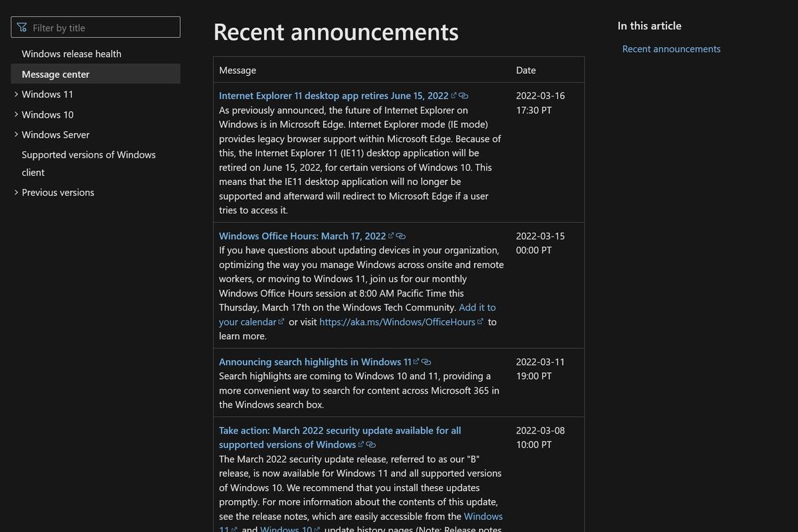The width and height of the screenshot is (798, 532).
Task: Focus the Filter by title input
Action: 96,27
